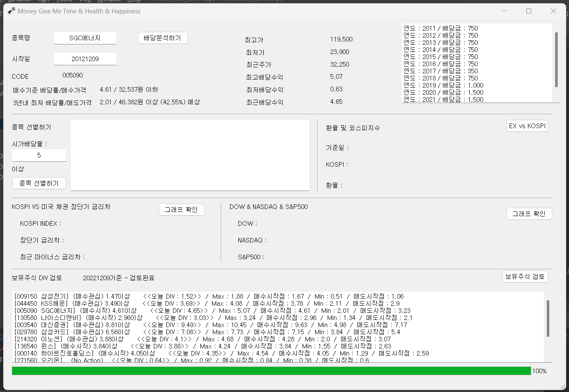Click the resize grip at window corner
The image size is (569, 392).
click(563, 386)
